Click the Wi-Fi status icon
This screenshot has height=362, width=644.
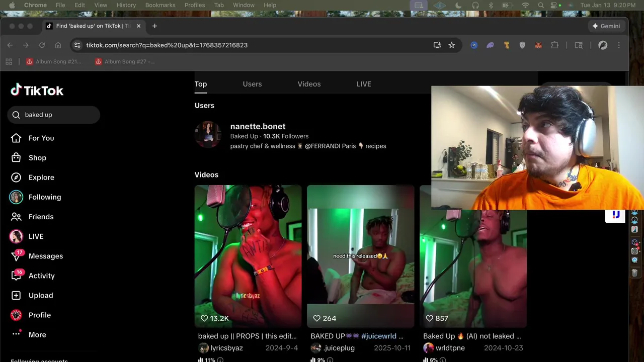[525, 5]
